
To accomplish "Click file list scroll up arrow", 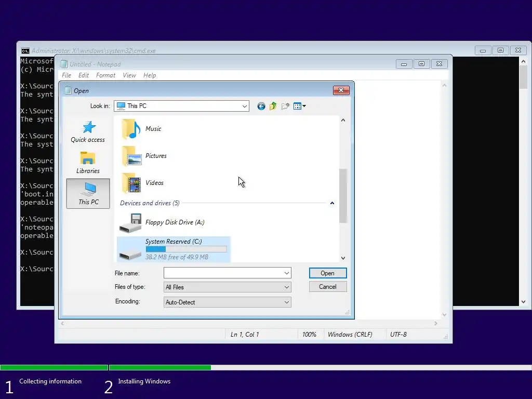I will [x=343, y=120].
